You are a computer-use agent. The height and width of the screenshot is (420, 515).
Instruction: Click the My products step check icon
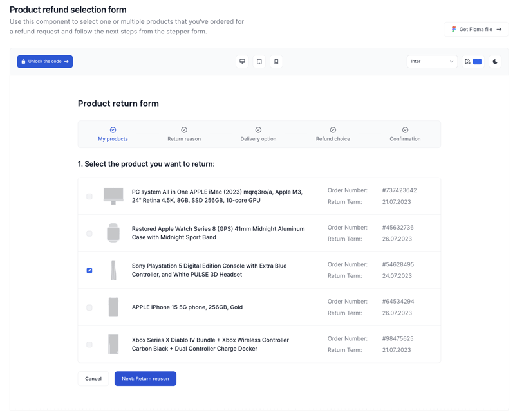113,130
